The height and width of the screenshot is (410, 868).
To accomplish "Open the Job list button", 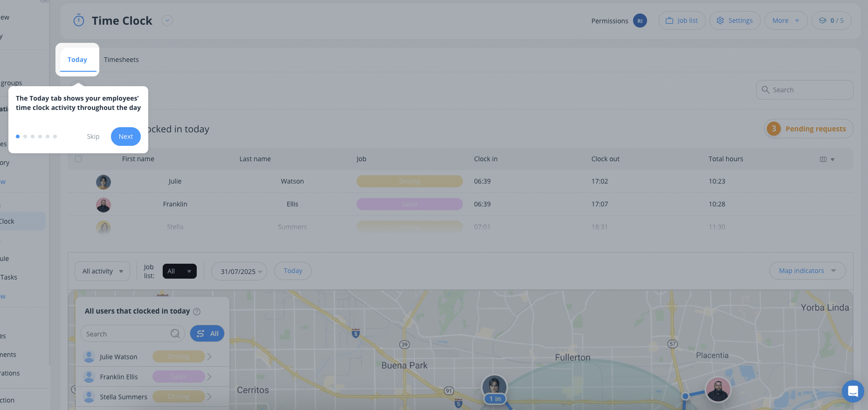I will (x=682, y=20).
